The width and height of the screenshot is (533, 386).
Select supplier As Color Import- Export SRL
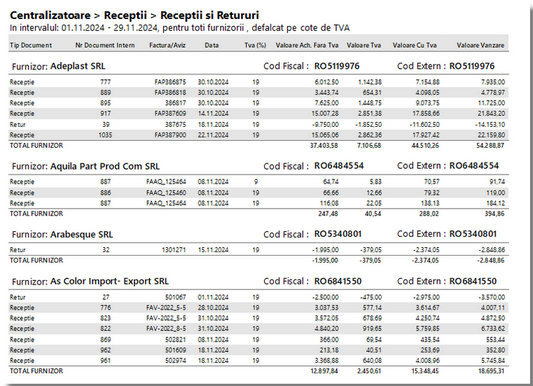[109, 281]
